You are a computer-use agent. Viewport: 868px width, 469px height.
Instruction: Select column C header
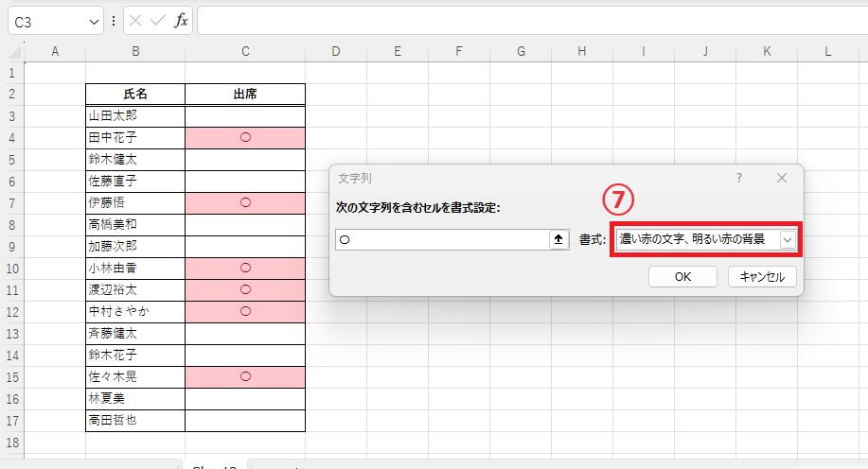tap(245, 51)
